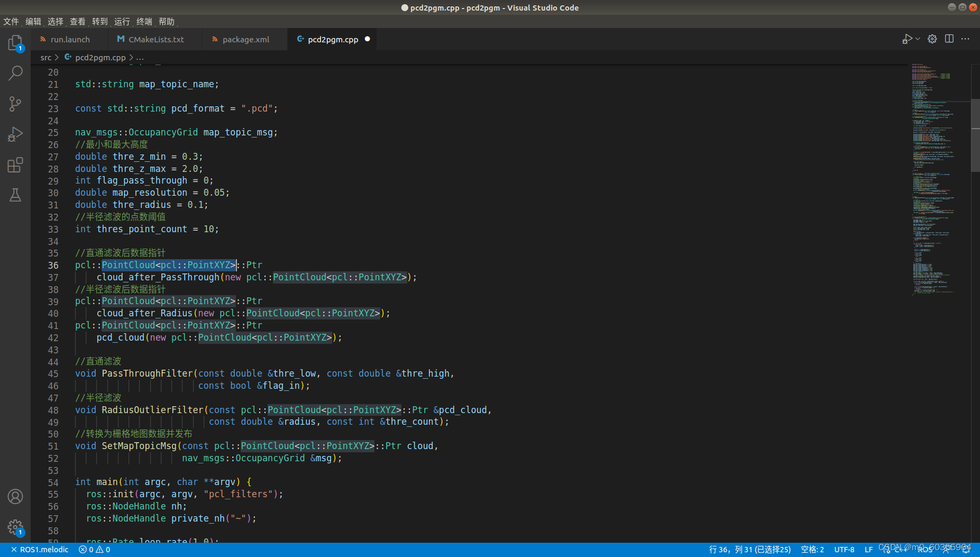Click line number 36 in the gutter
The width and height of the screenshot is (980, 557).
tap(53, 265)
